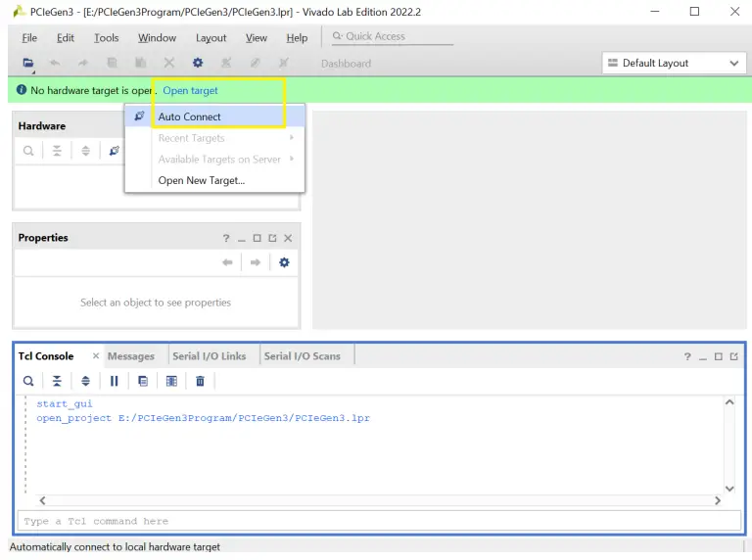Click the Dashboard toolbar button

[347, 64]
